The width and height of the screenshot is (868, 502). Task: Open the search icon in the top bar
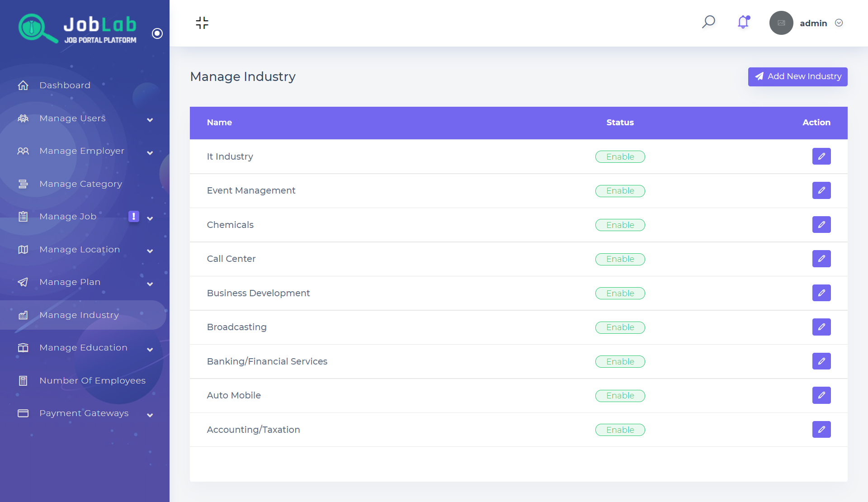click(x=708, y=22)
